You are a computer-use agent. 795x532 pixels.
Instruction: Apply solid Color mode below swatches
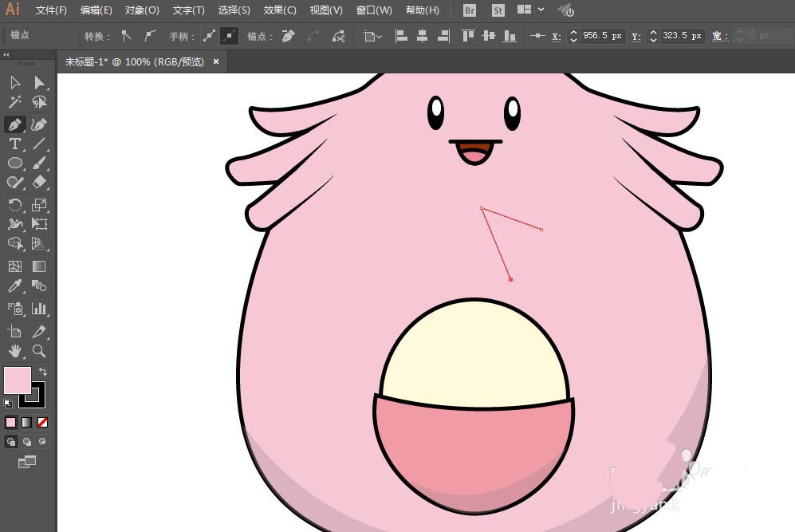(10, 422)
